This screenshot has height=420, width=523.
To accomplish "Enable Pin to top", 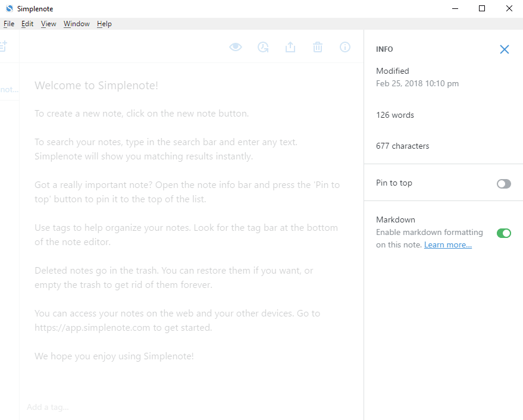I will click(x=503, y=184).
